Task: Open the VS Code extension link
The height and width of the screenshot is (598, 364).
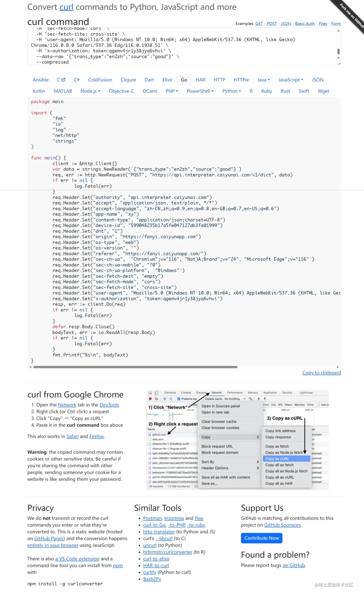Action: [x=77, y=558]
